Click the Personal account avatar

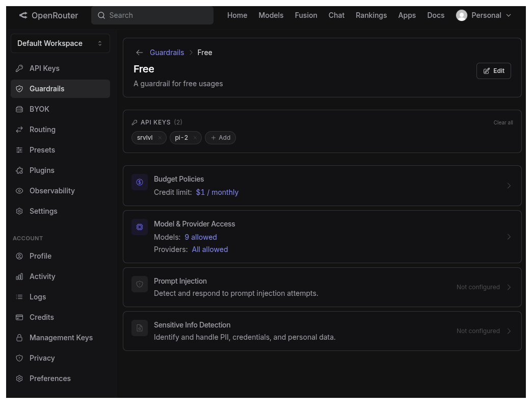[462, 15]
